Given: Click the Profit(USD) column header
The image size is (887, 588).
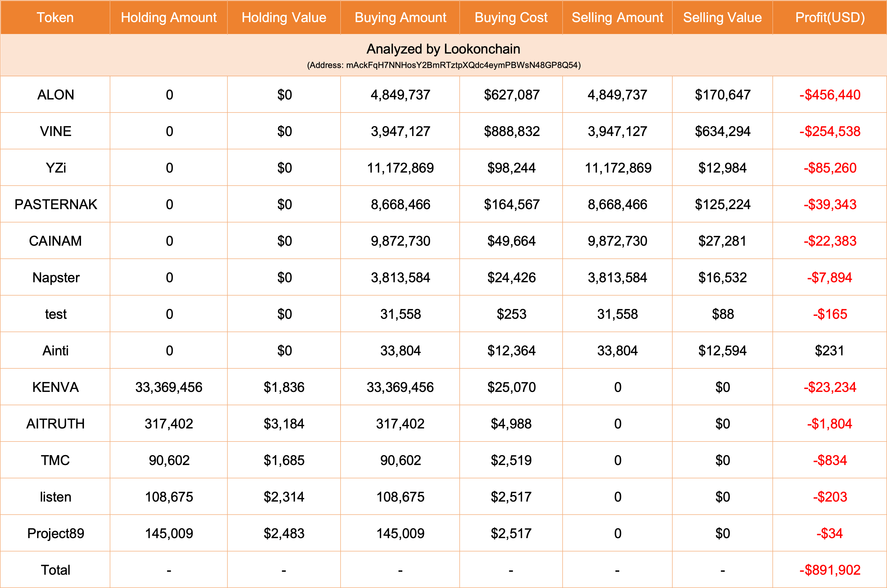Looking at the screenshot, I should point(830,18).
